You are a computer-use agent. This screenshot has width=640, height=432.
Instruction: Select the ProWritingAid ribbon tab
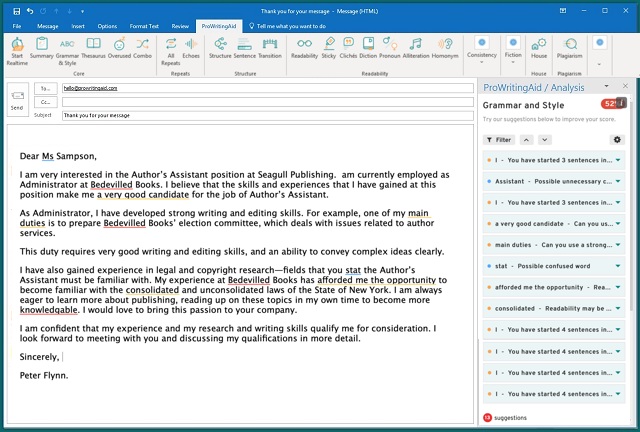click(x=219, y=26)
